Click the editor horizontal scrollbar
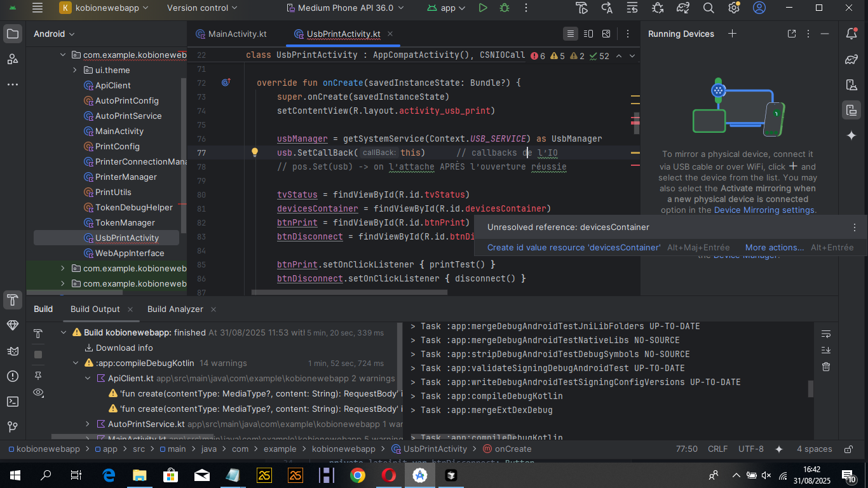 click(x=349, y=293)
